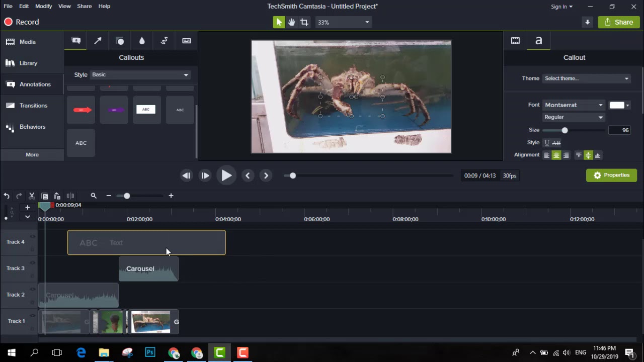
Task: Click the green Share button
Action: click(x=619, y=22)
